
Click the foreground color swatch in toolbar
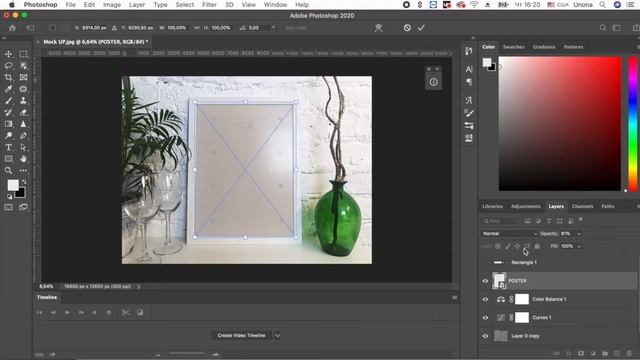(13, 185)
